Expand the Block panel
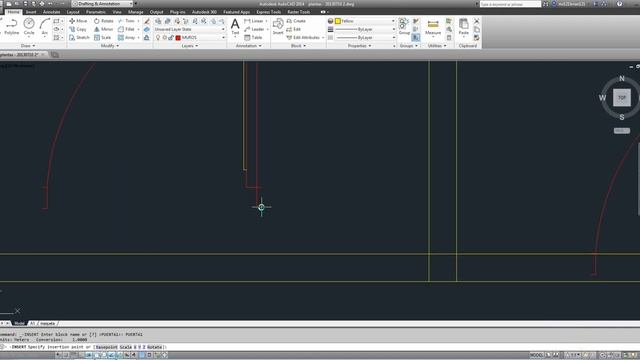 pyautogui.click(x=298, y=46)
